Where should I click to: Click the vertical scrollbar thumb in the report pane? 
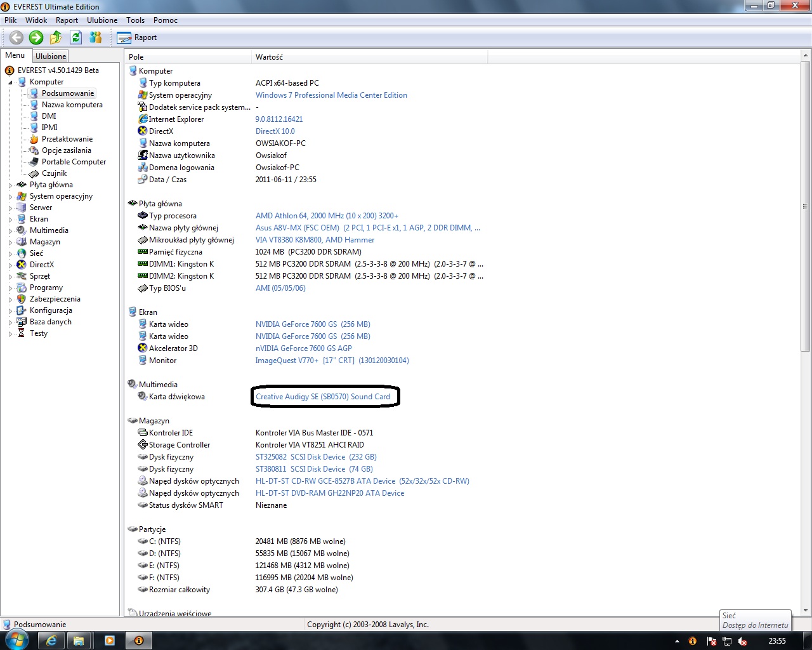pyautogui.click(x=806, y=206)
